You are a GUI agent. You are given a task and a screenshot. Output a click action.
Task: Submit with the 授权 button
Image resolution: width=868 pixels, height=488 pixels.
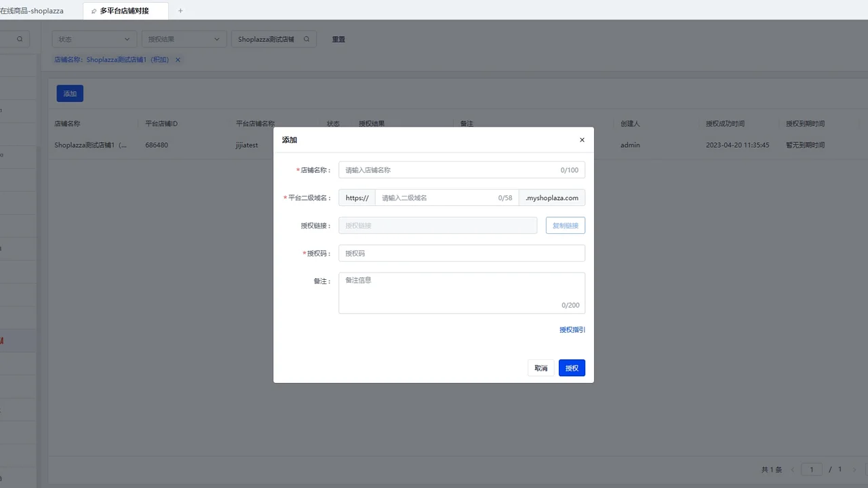coord(572,368)
